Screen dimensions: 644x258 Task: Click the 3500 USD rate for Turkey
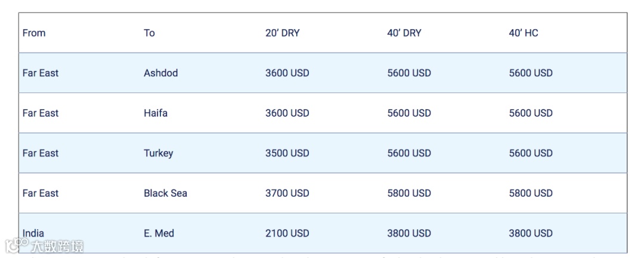coord(287,153)
